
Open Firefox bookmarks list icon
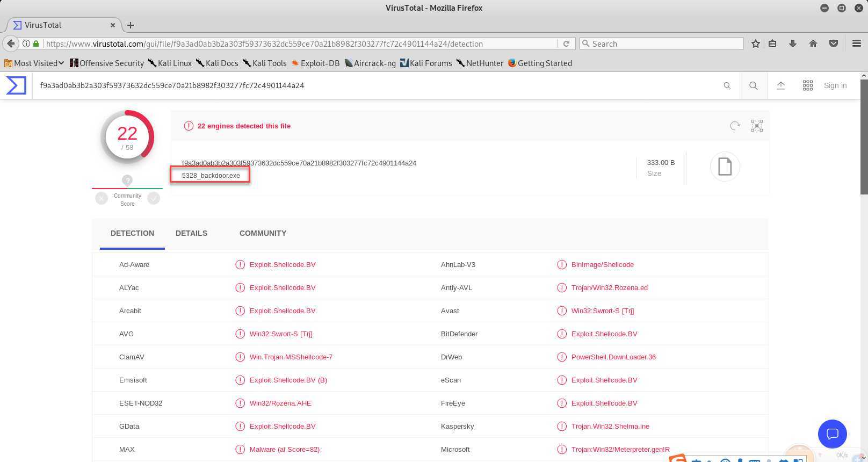772,44
